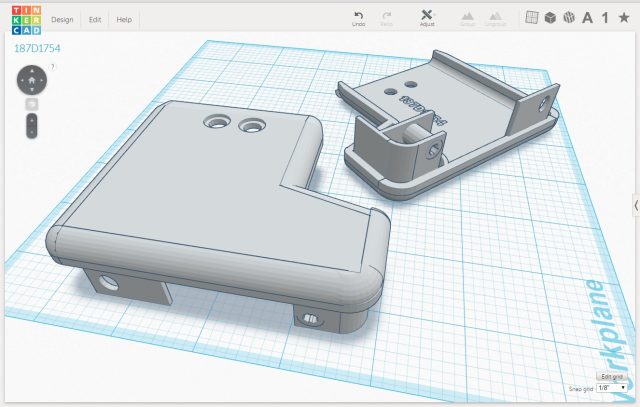Orbit view right with right arrow
The width and height of the screenshot is (640, 407).
tap(42, 80)
